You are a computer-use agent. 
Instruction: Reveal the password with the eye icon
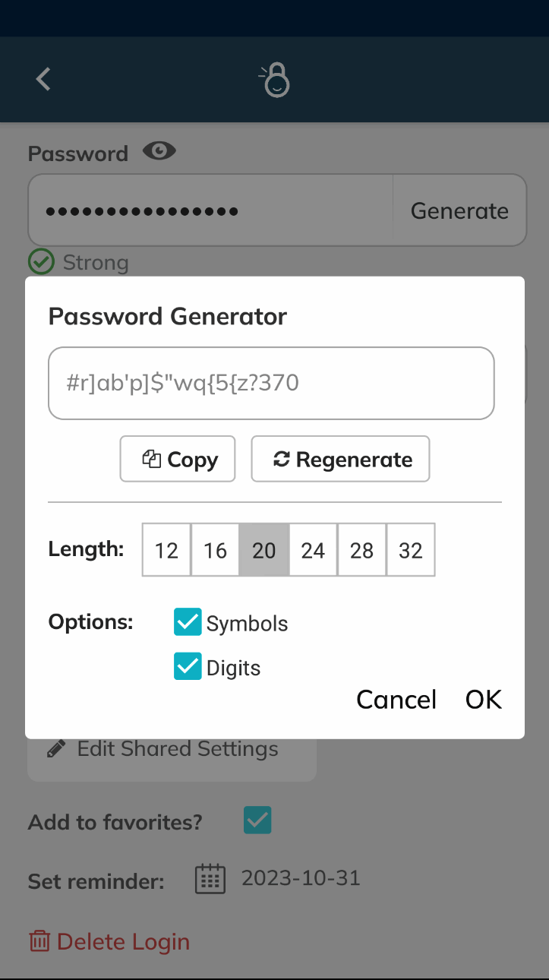click(159, 151)
